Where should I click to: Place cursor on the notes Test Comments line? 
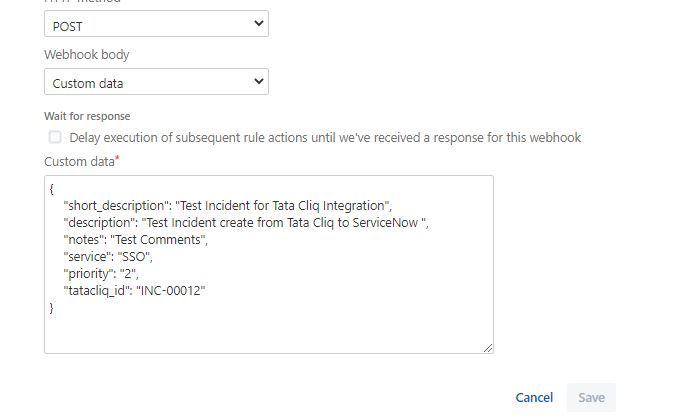(136, 239)
